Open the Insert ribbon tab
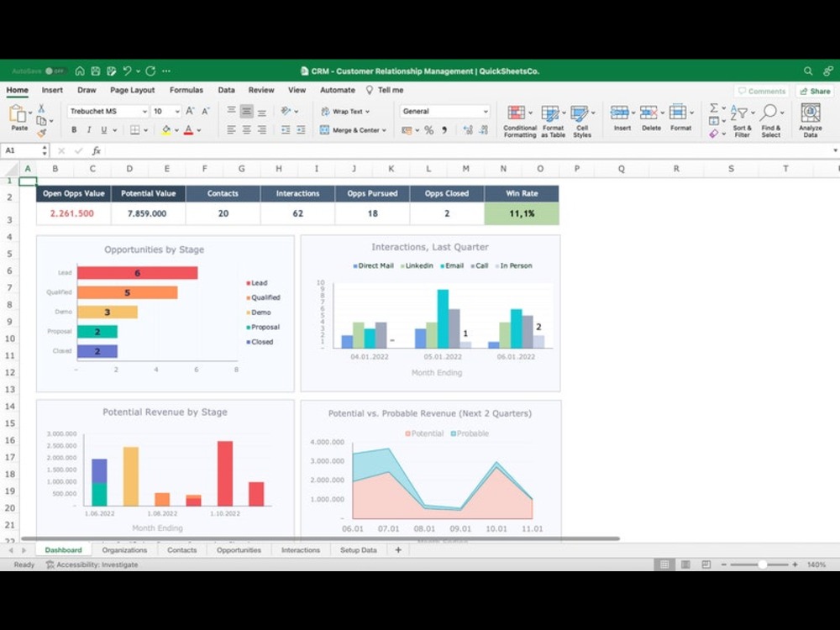The width and height of the screenshot is (840, 630). (52, 90)
